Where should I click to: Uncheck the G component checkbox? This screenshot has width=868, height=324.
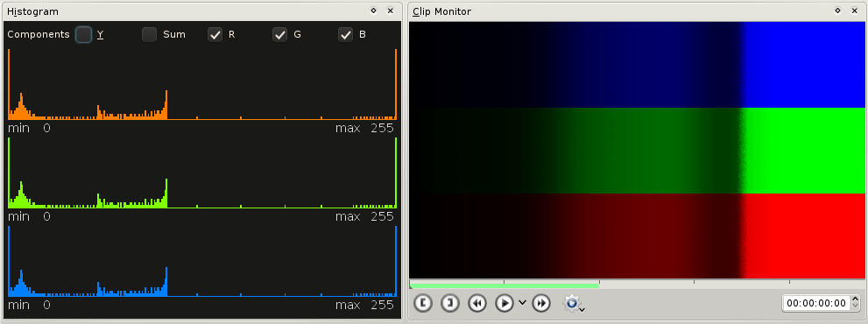280,34
